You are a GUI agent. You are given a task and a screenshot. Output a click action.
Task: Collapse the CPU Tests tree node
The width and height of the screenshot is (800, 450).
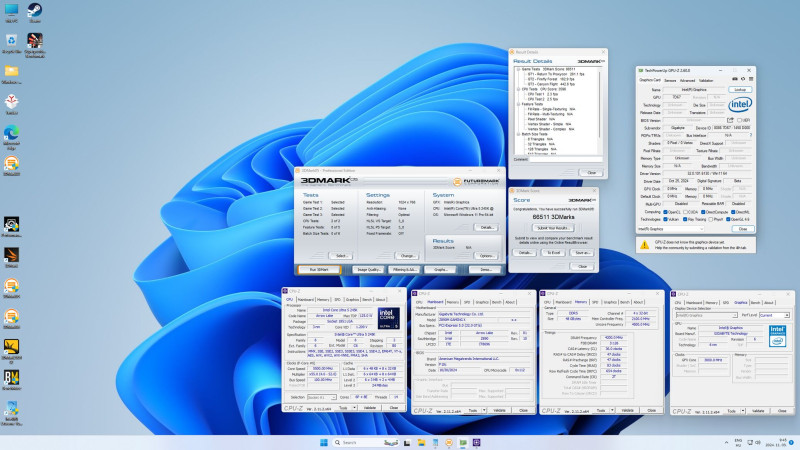tap(518, 89)
